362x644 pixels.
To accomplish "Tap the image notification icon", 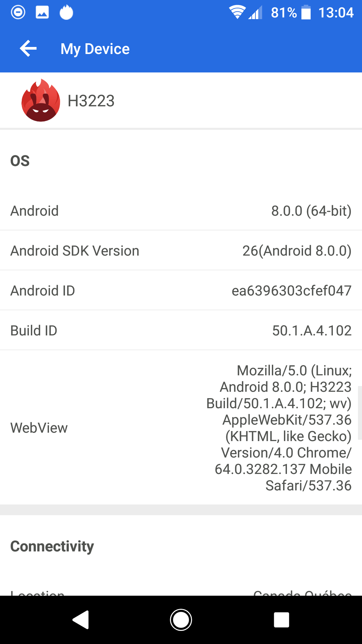I will point(42,13).
